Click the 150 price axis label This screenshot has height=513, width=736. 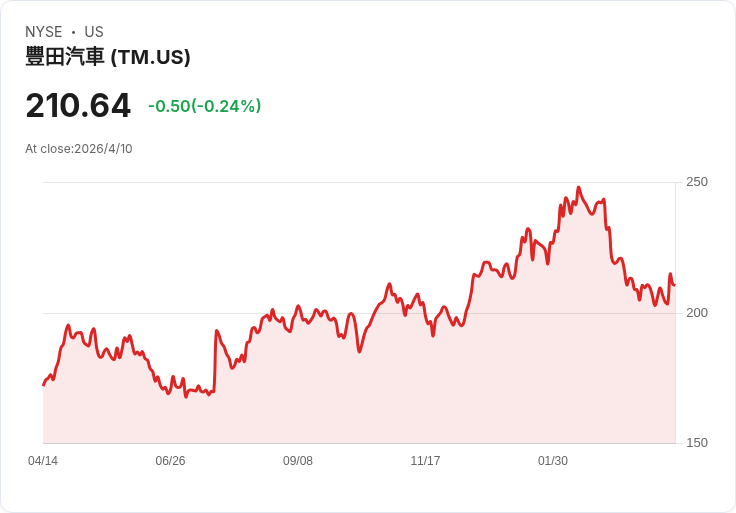pos(697,443)
